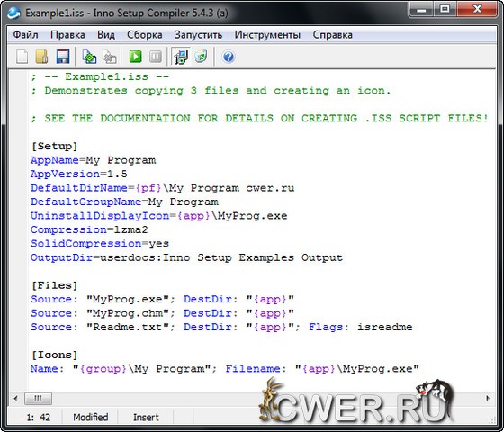Click the DefaultDirName directive
The width and height of the screenshot is (504, 432).
point(79,188)
